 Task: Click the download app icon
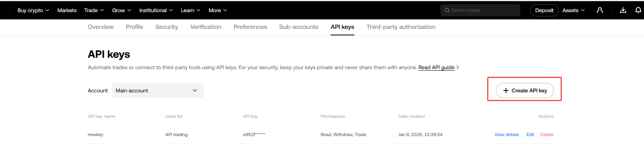[x=623, y=10]
